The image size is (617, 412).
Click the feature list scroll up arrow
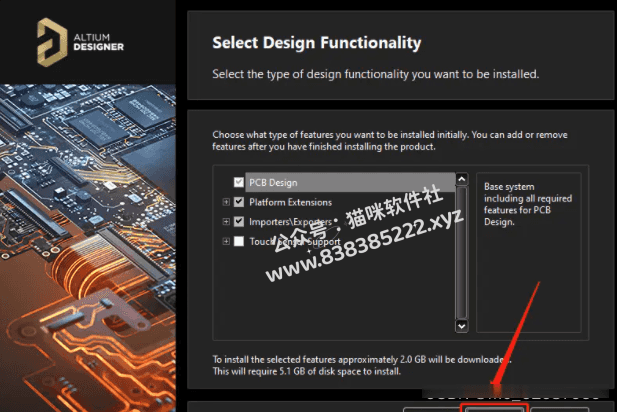462,179
